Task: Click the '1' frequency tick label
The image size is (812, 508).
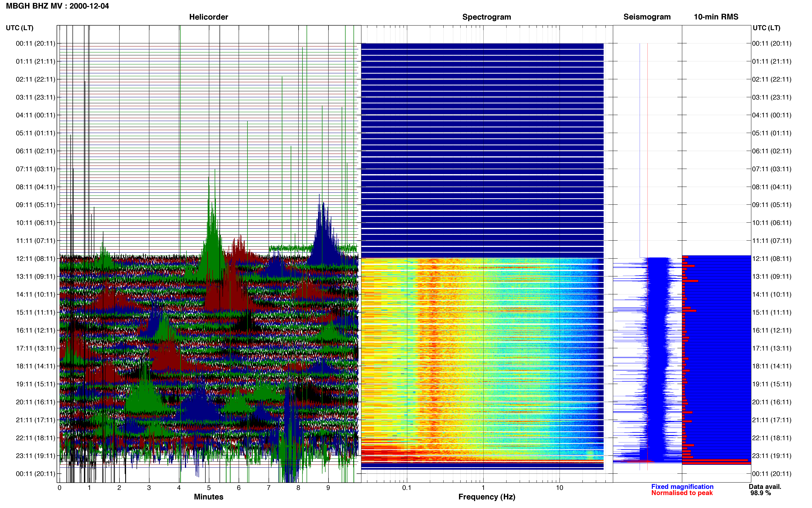Action: (483, 488)
